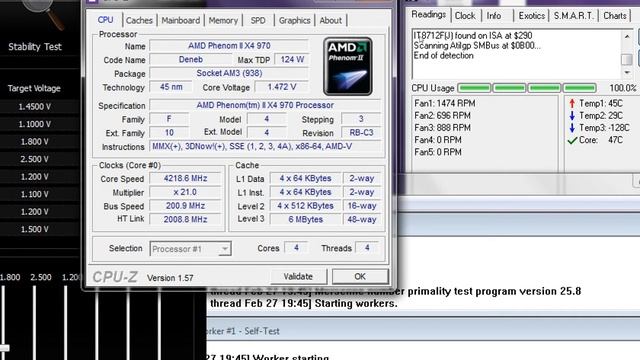This screenshot has width=640, height=360.
Task: Click the Fan2: 696 RPM reading
Action: click(x=442, y=116)
